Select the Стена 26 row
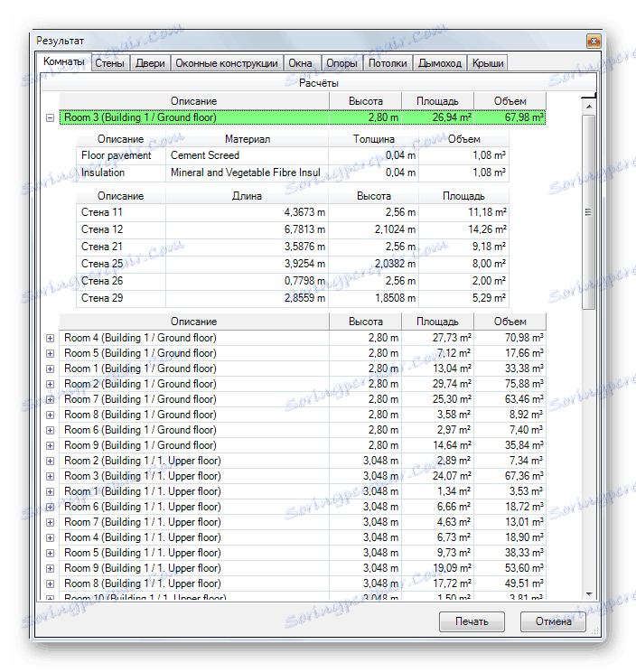Screen dimensions: 636x672 293,281
